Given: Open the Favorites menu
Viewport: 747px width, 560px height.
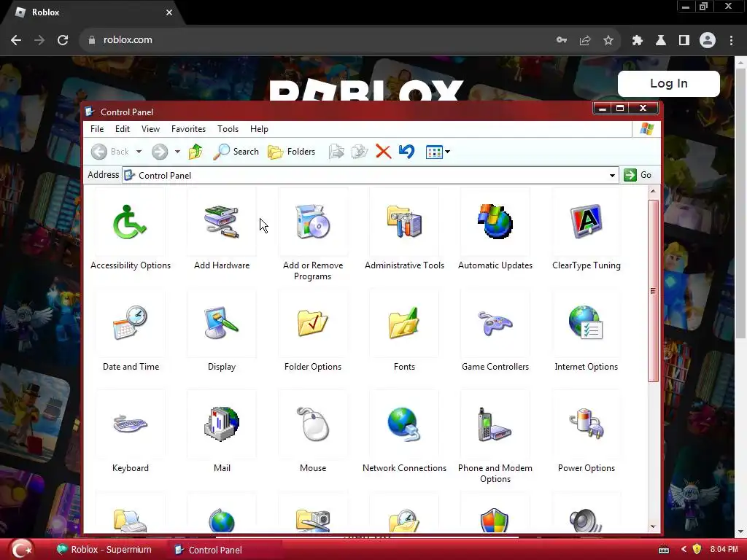Looking at the screenshot, I should pos(188,129).
